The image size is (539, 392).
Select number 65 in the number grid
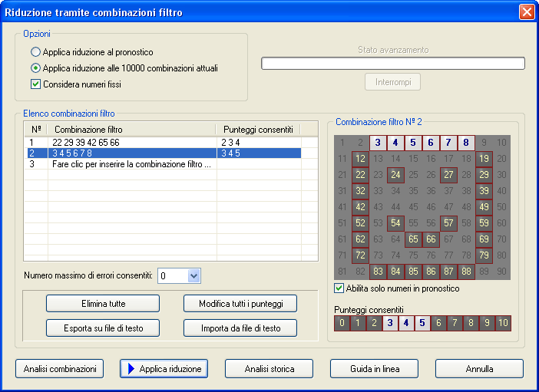pos(413,239)
